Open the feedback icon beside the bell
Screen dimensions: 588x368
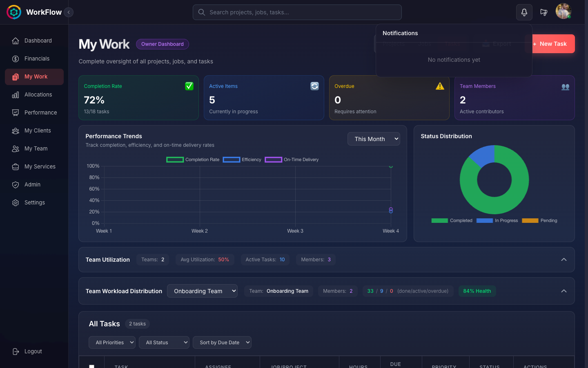543,12
